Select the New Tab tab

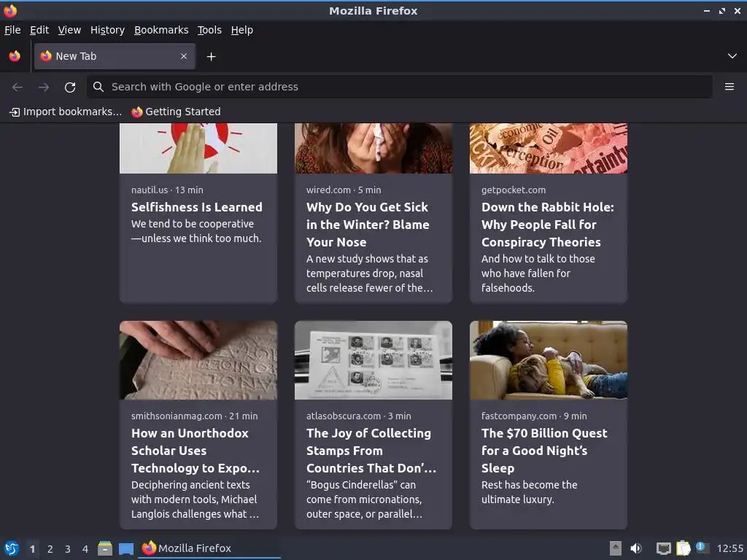coord(115,56)
